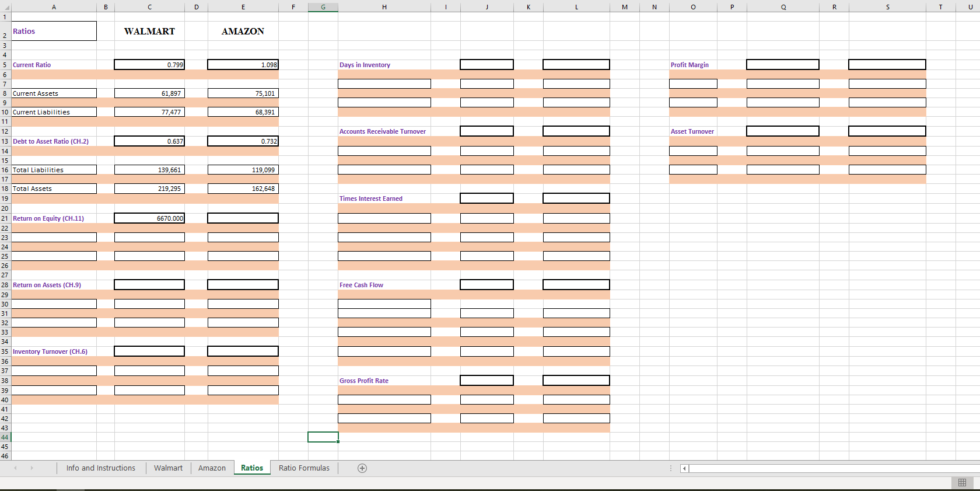Switch to the Amazon sheet tab

[212, 468]
